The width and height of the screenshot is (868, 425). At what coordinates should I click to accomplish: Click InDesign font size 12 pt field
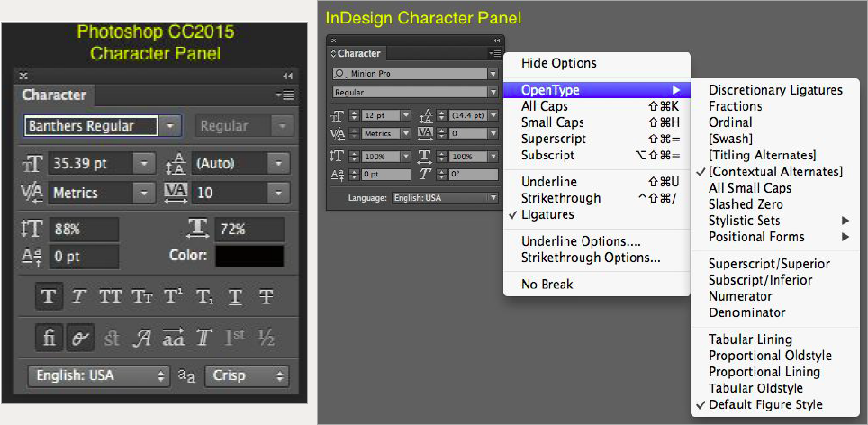pyautogui.click(x=382, y=115)
